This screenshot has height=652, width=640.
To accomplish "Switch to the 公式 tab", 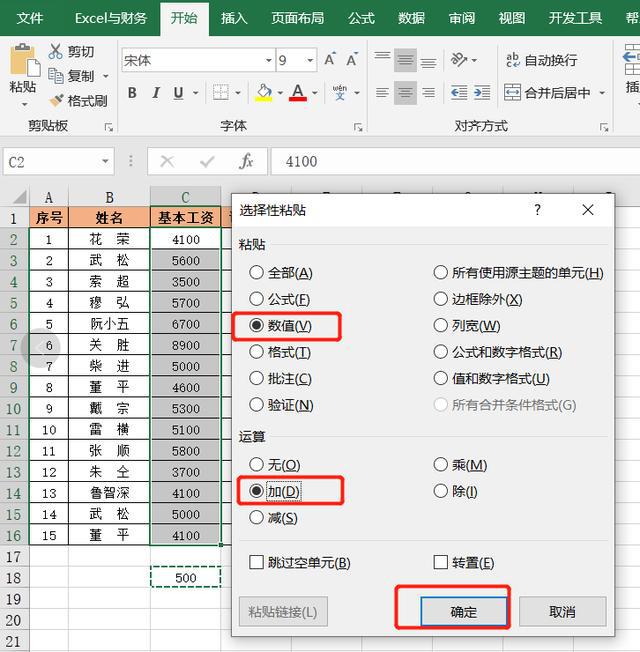I will pyautogui.click(x=361, y=18).
